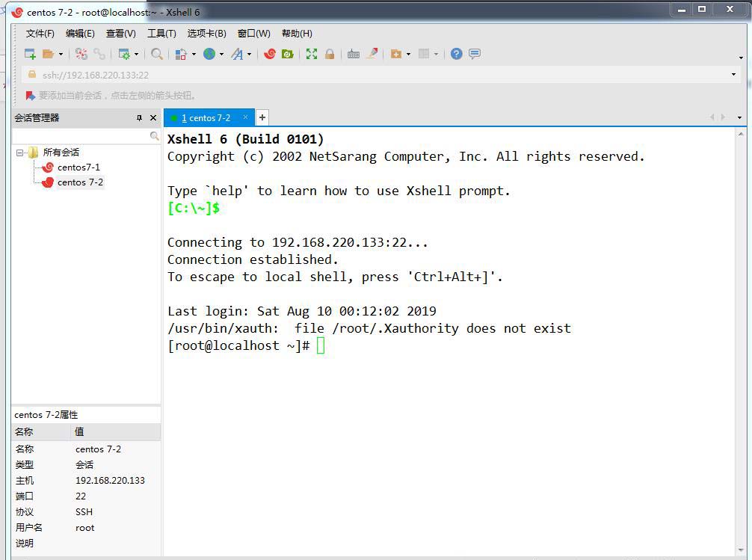752x560 pixels.
Task: Open the 编辑(E) menu
Action: coord(80,33)
